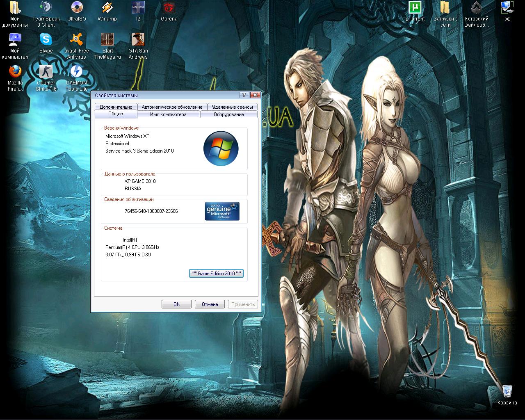This screenshot has height=420, width=525.
Task: Open the Корзина recycle bin
Action: pyautogui.click(x=507, y=395)
